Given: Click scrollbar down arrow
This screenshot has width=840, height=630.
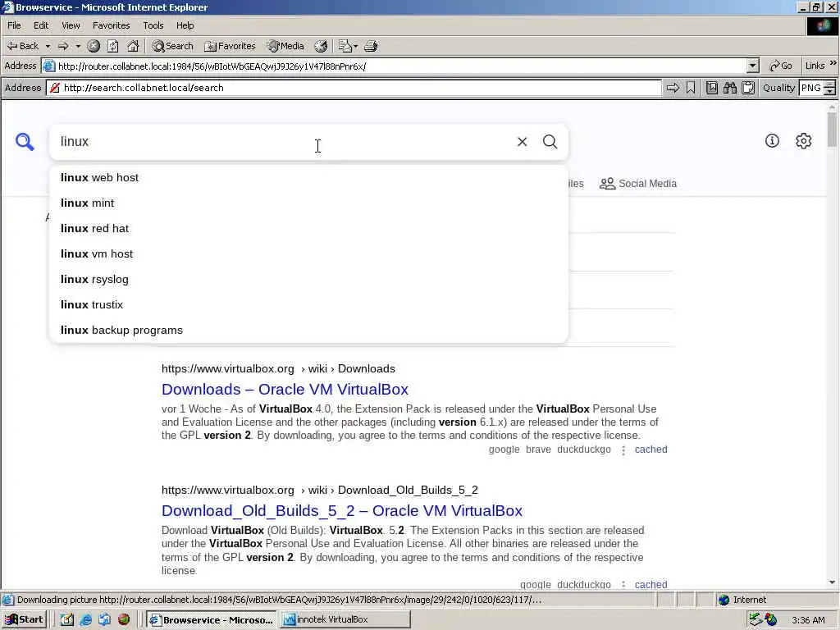Looking at the screenshot, I should click(832, 582).
